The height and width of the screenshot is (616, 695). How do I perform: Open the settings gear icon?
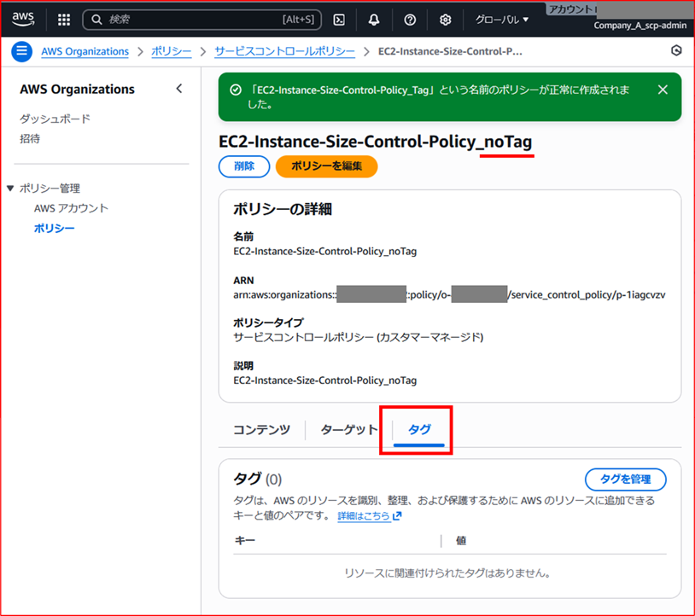click(445, 19)
